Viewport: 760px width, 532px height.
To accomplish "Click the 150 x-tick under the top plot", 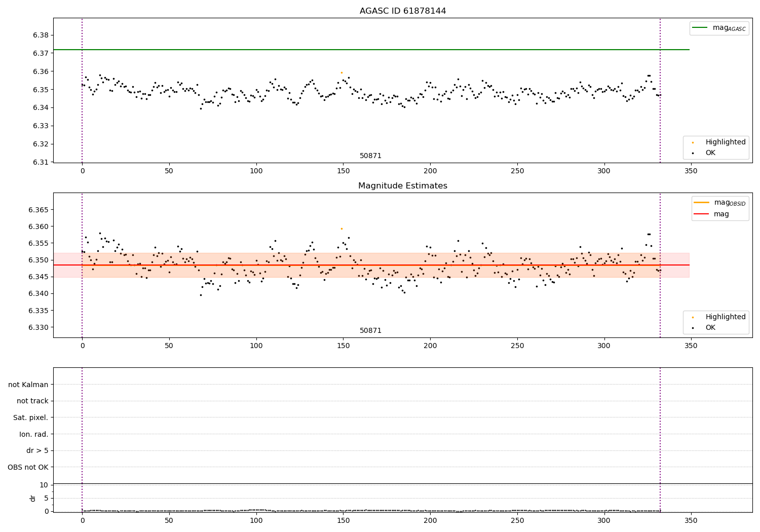I will pyautogui.click(x=343, y=171).
